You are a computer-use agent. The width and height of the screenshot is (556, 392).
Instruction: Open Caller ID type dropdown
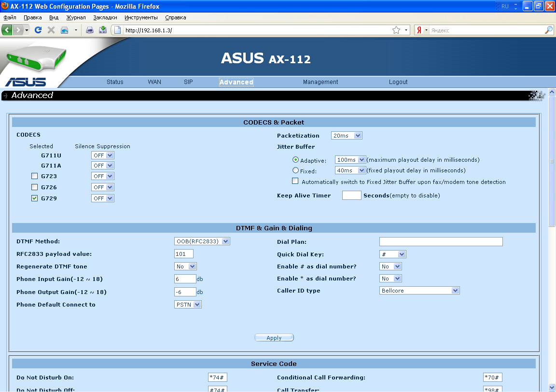pyautogui.click(x=419, y=291)
